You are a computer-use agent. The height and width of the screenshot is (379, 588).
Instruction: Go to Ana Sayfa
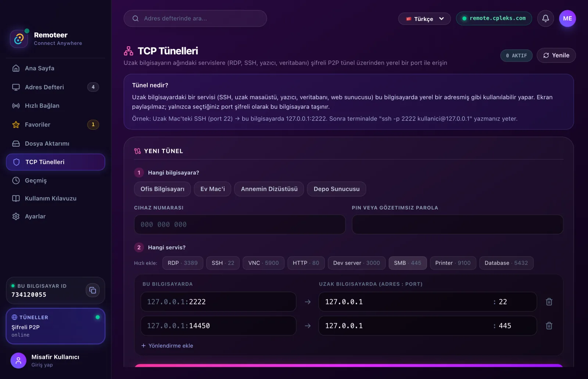tap(55, 68)
